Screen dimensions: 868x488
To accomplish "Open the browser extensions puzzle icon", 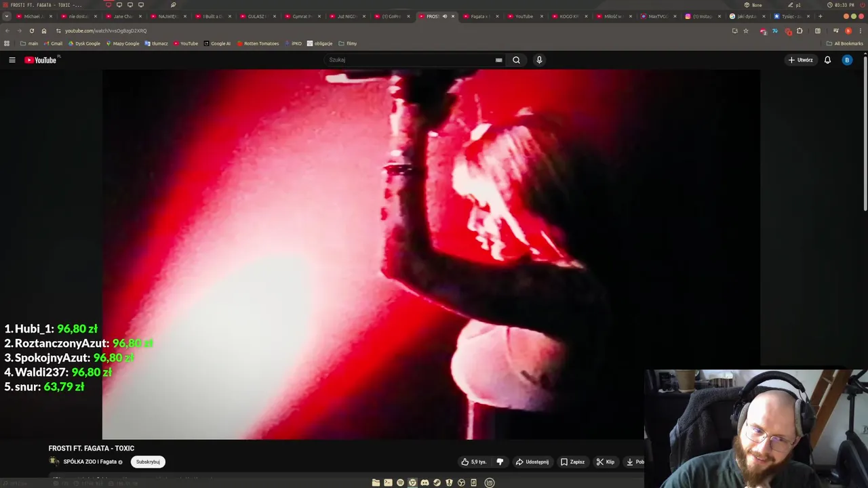I will 800,30.
